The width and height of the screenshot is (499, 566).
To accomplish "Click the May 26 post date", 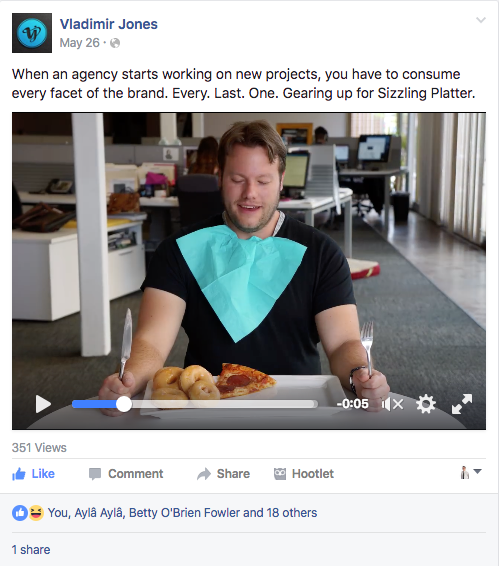I will (x=79, y=43).
